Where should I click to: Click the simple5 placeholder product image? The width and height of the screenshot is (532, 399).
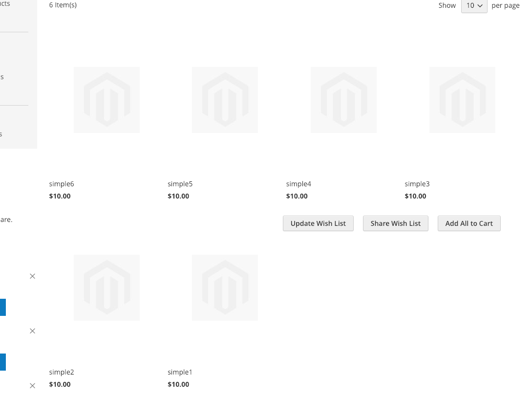(225, 100)
